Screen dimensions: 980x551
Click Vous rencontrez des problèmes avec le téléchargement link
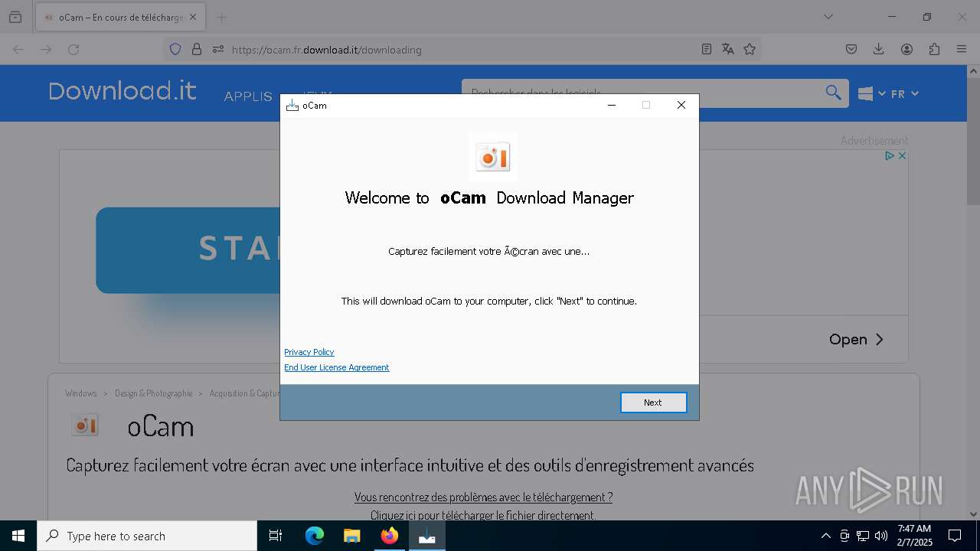pos(483,497)
